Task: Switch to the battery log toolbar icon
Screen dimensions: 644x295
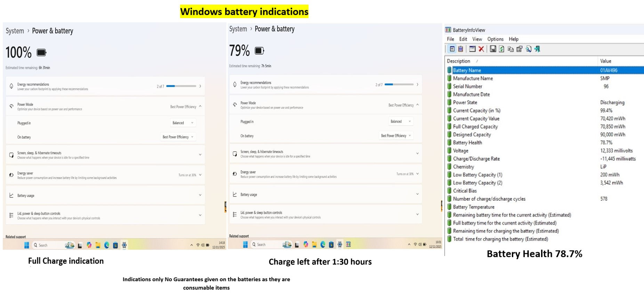Action: point(461,49)
